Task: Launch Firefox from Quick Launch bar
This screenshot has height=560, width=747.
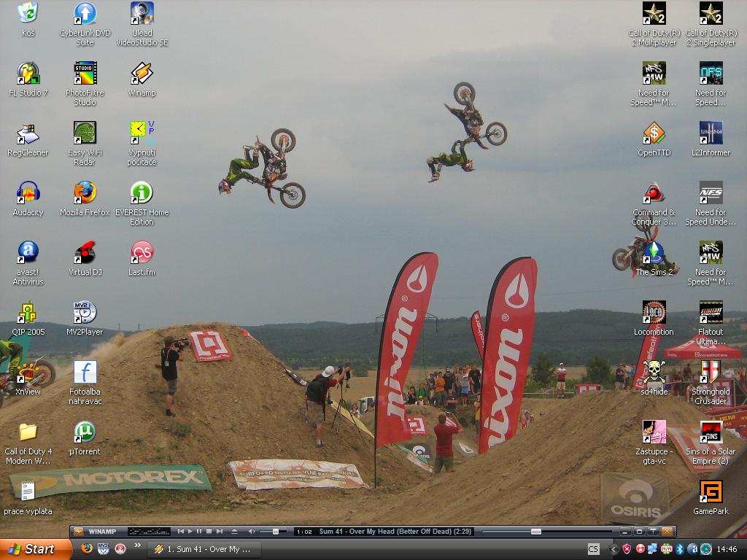Action: click(x=88, y=549)
